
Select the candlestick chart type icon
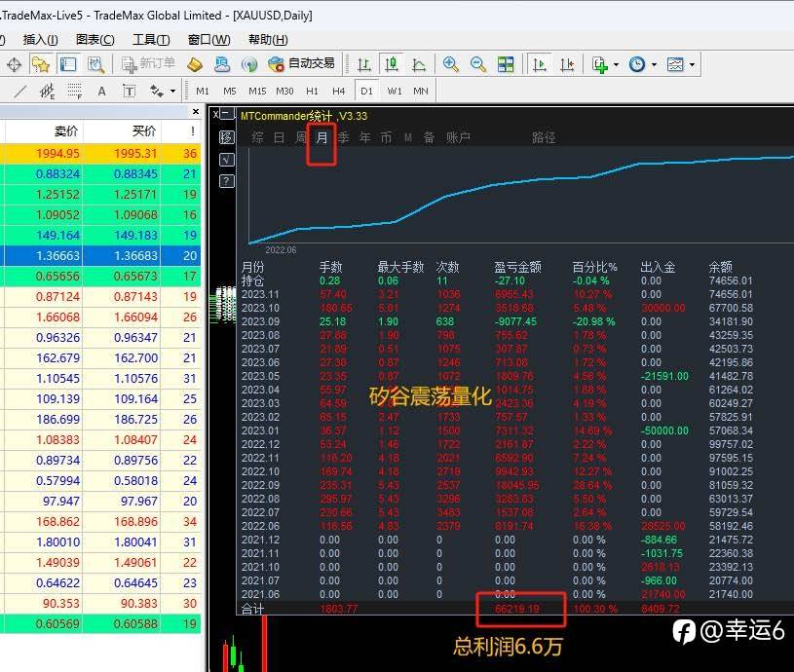pyautogui.click(x=391, y=64)
